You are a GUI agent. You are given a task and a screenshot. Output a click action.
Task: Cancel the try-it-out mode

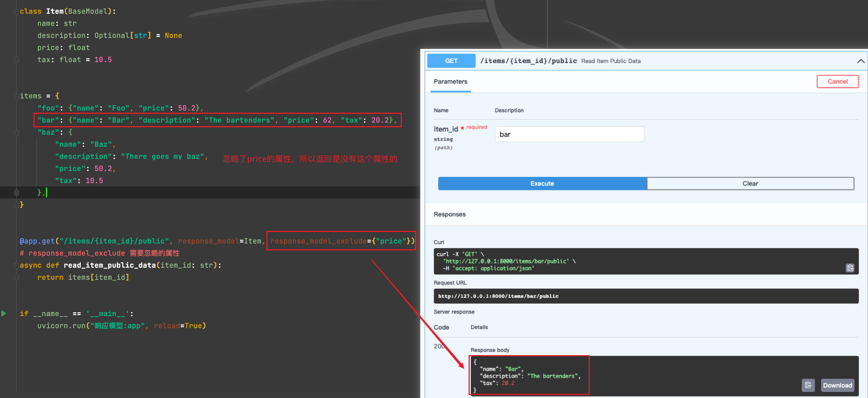837,81
